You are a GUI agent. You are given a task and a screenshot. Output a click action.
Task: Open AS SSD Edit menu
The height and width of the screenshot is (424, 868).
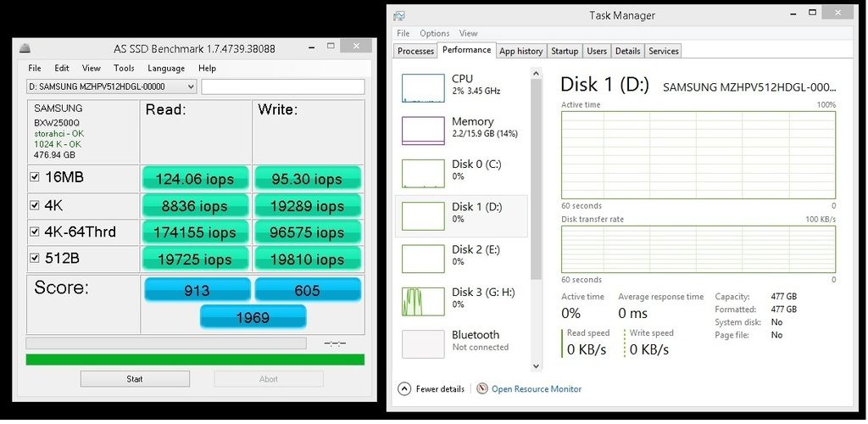pos(61,68)
